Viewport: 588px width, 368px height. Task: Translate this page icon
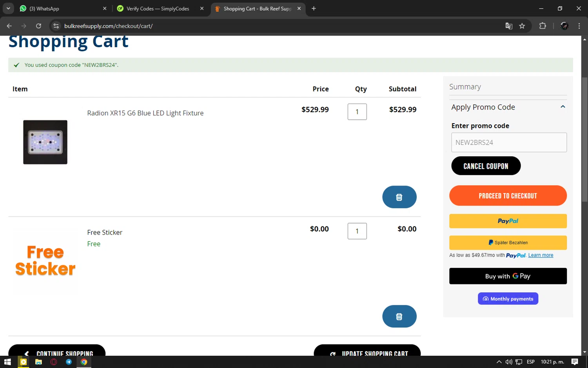(509, 26)
